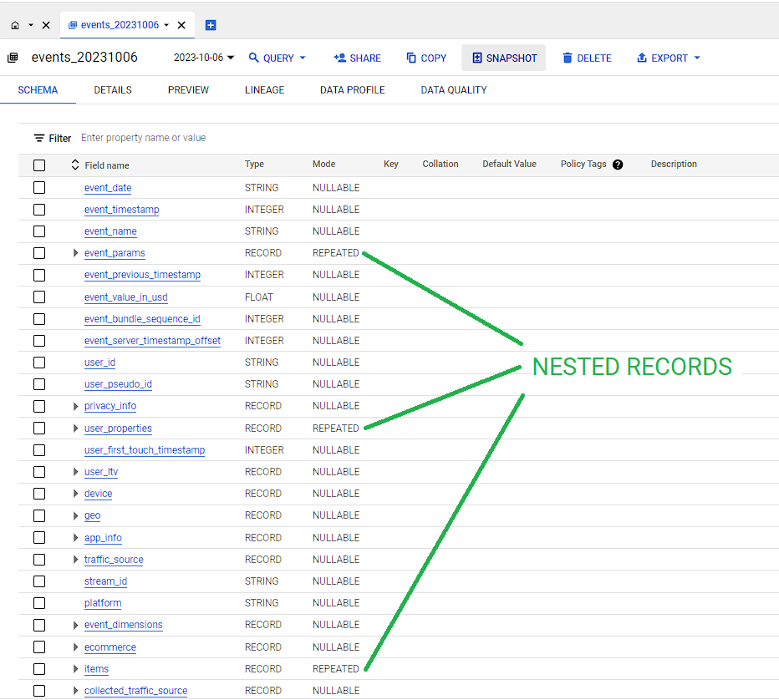Viewport: 779px width, 700px height.
Task: Close the events_20231006 tab
Action: click(x=181, y=25)
